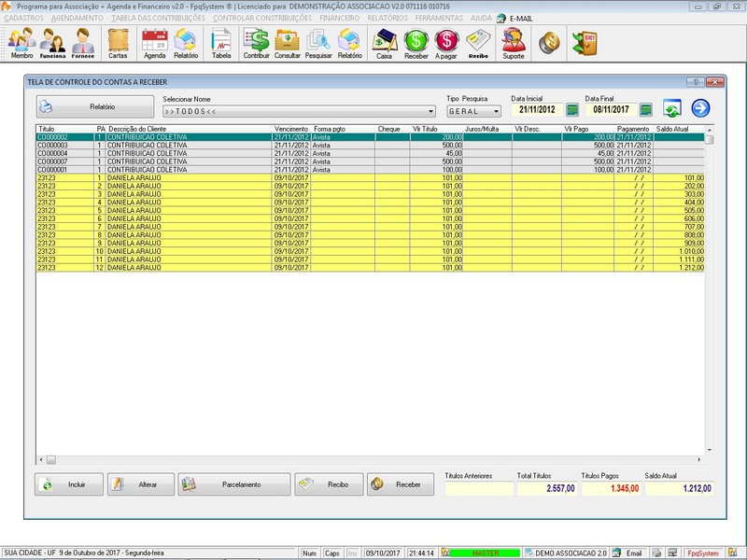747x560 pixels.
Task: Click the Incluir button
Action: coord(68,484)
